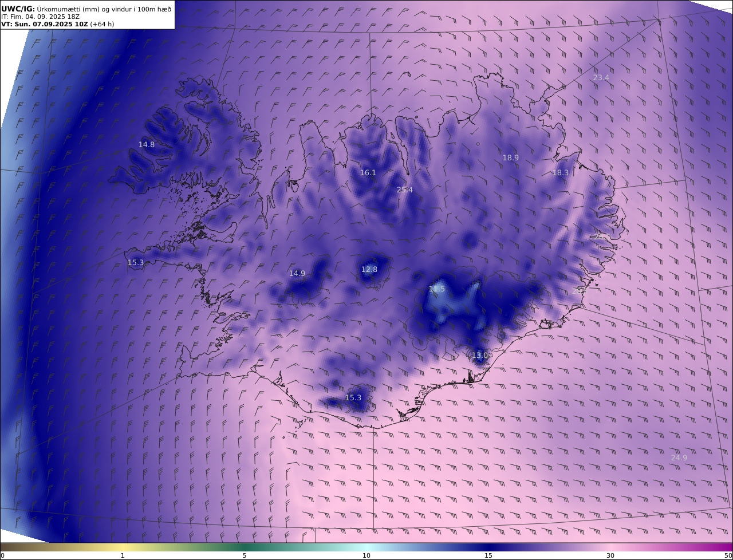
Task: Click the '5' tick on the color scale
Action: [245, 555]
